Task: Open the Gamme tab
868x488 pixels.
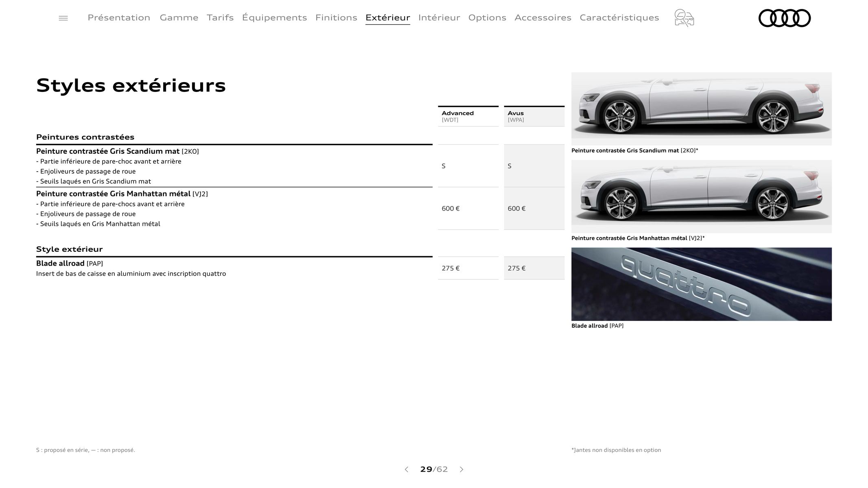Action: (x=179, y=17)
